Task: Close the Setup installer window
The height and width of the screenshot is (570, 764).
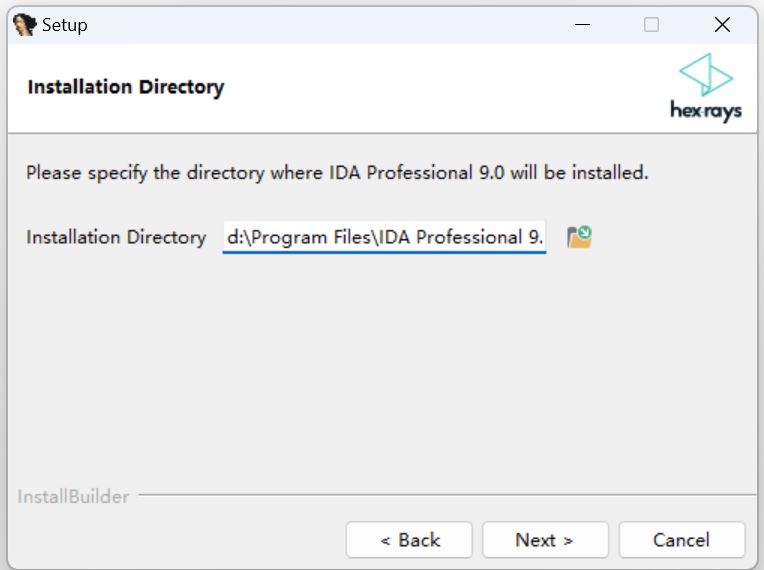Action: [x=722, y=25]
